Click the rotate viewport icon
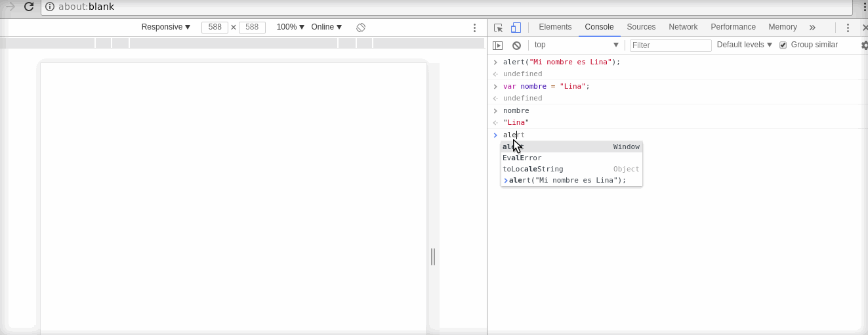The height and width of the screenshot is (335, 868). click(361, 28)
